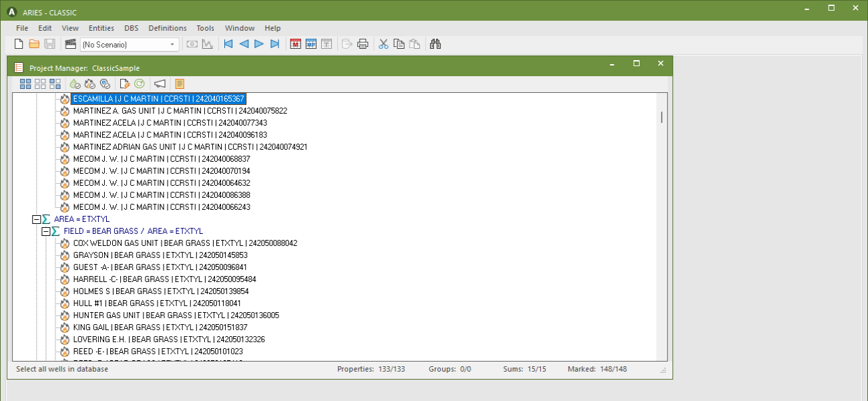
Task: Select ESCAMILLA J C MARTIN well
Action: coord(159,99)
